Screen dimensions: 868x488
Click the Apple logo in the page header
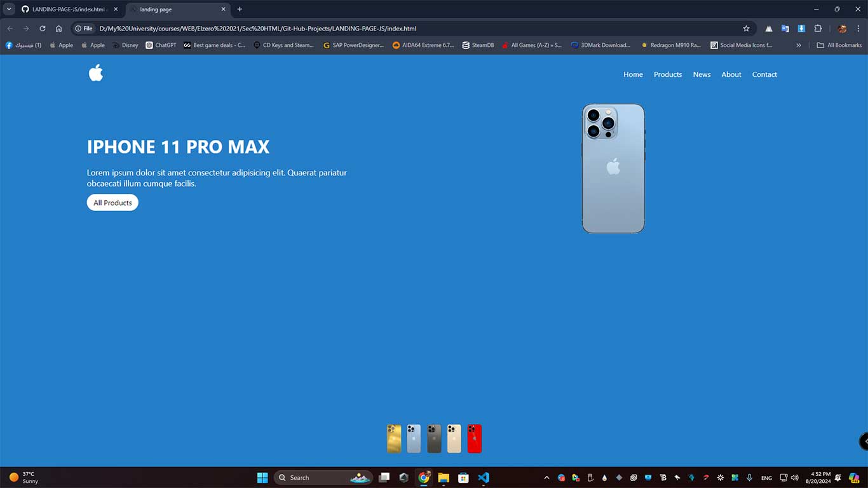[x=96, y=73]
